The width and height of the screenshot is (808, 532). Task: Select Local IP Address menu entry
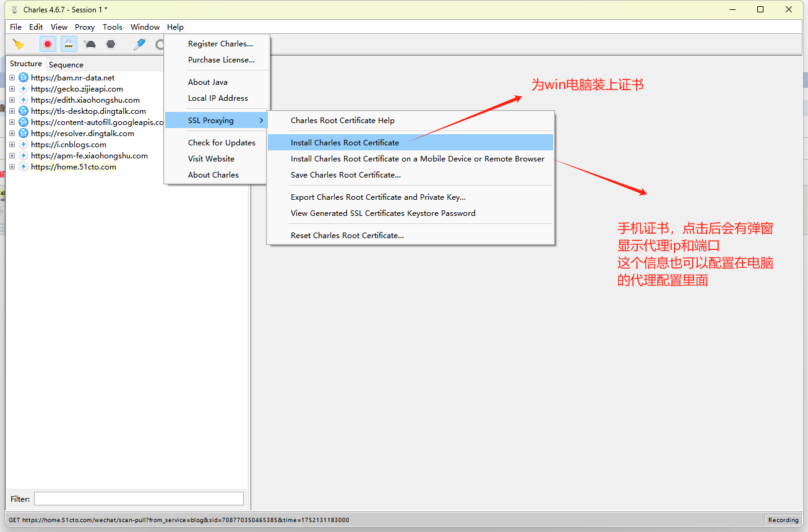[x=217, y=98]
